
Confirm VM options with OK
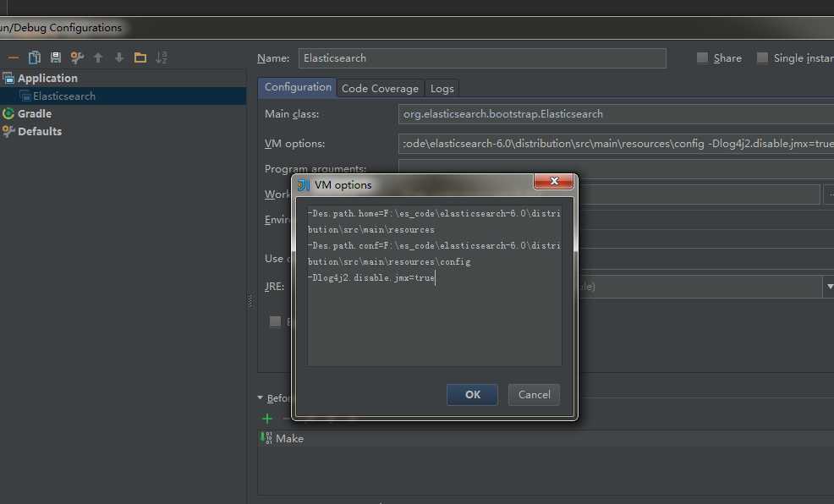point(472,394)
